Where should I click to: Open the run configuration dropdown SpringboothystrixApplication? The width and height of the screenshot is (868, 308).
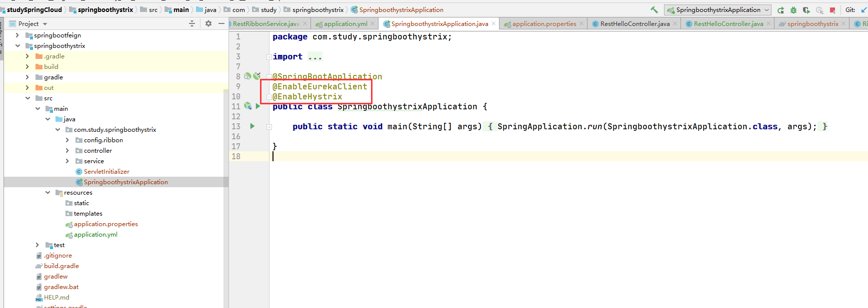point(717,10)
